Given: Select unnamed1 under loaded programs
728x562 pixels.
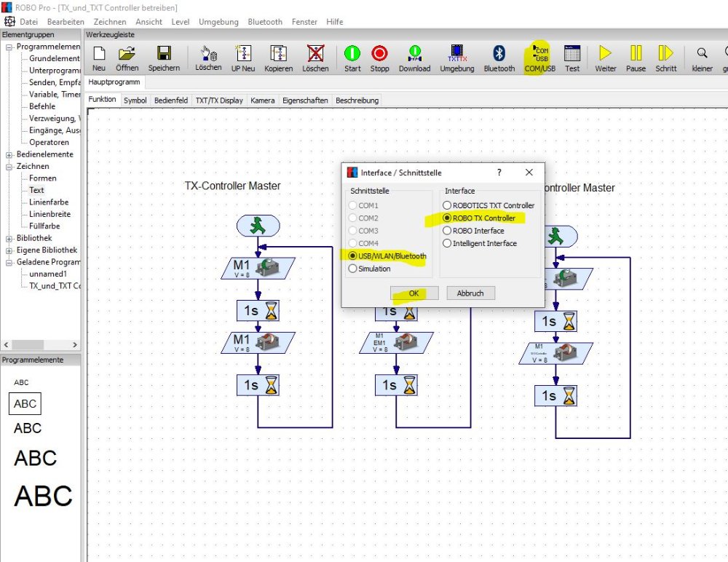Looking at the screenshot, I should point(48,274).
